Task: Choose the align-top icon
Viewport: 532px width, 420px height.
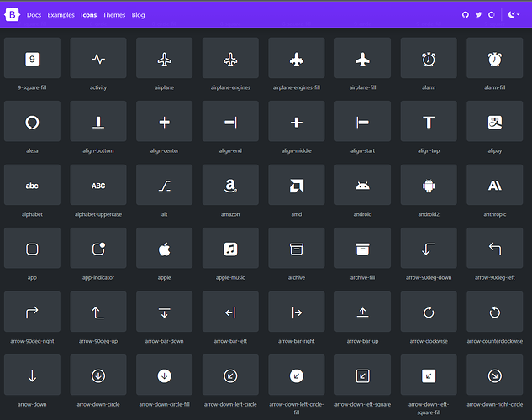Action: (x=429, y=121)
